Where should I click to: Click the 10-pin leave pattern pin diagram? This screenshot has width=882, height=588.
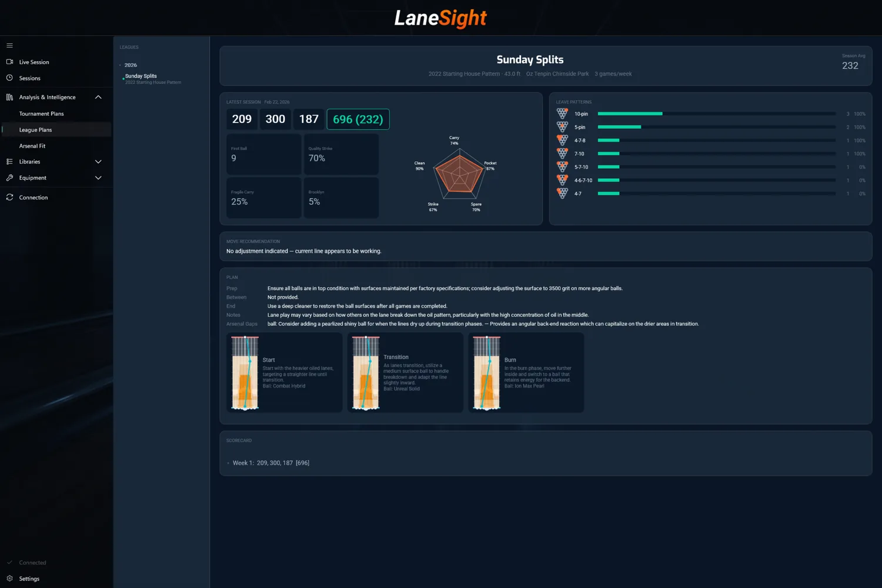click(x=562, y=113)
